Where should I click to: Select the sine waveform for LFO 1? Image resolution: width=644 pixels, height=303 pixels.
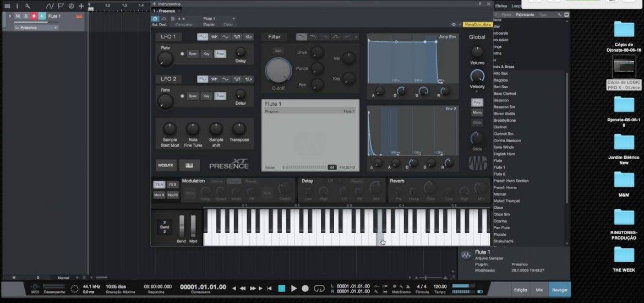[203, 37]
